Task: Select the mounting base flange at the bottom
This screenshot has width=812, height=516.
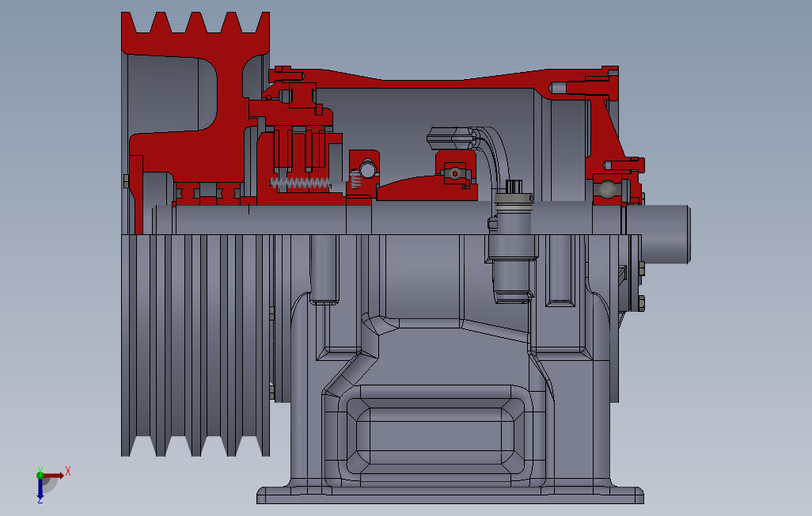Action: click(x=450, y=495)
